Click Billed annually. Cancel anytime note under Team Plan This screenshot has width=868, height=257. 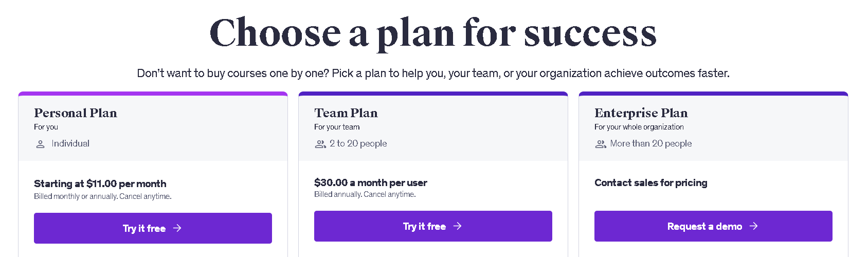(365, 194)
